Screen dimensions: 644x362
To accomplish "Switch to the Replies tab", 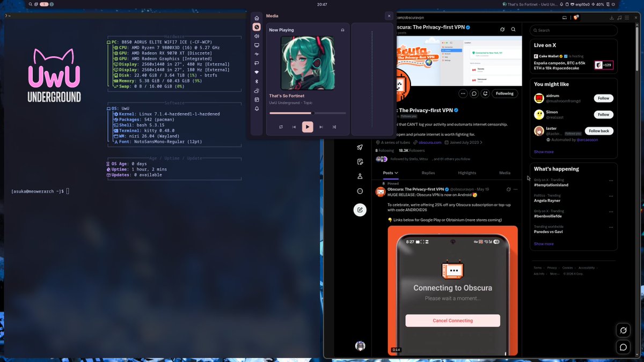I will click(x=428, y=173).
